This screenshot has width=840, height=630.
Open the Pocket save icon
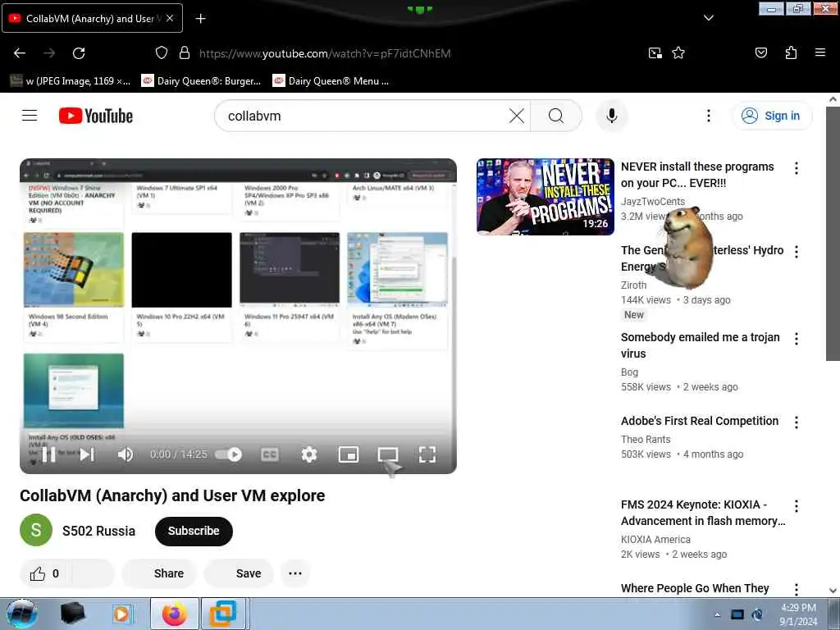[760, 52]
